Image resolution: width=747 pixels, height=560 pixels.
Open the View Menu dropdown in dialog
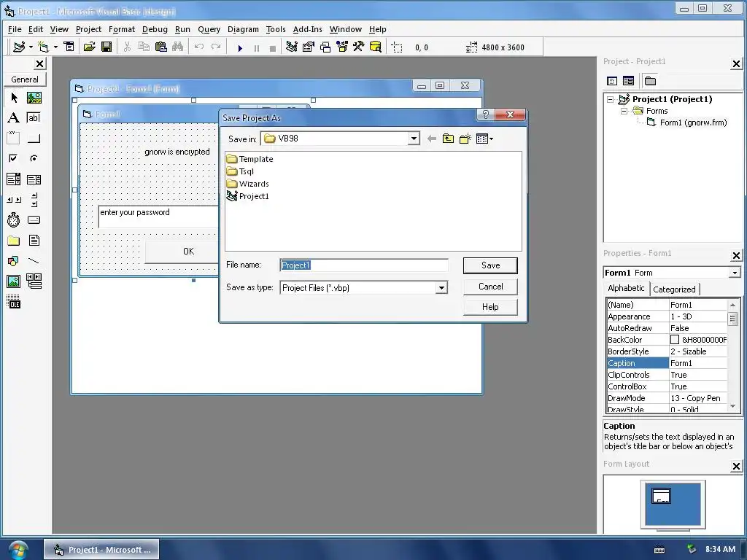tap(484, 139)
